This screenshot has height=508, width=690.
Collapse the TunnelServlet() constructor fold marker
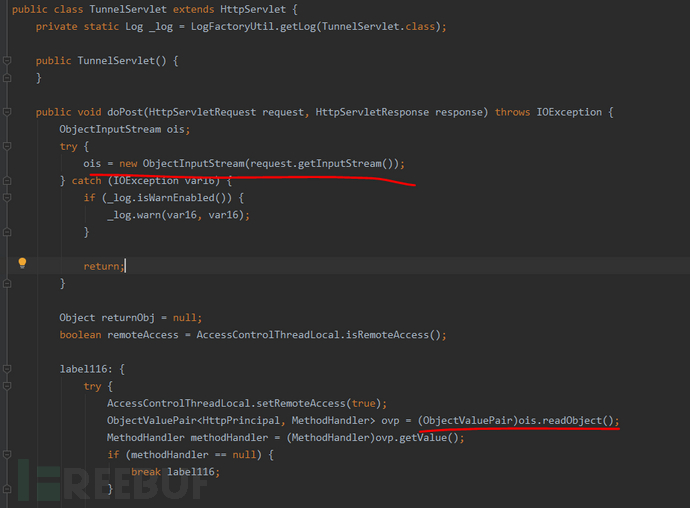pyautogui.click(x=7, y=60)
